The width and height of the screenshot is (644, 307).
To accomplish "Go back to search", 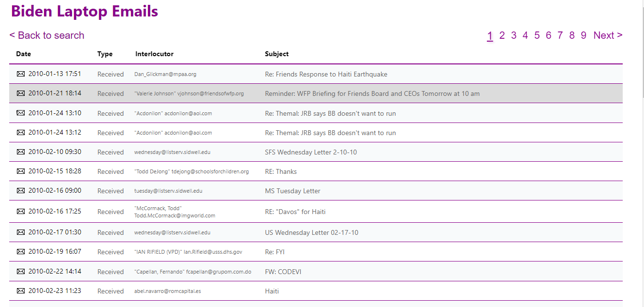I will [47, 35].
